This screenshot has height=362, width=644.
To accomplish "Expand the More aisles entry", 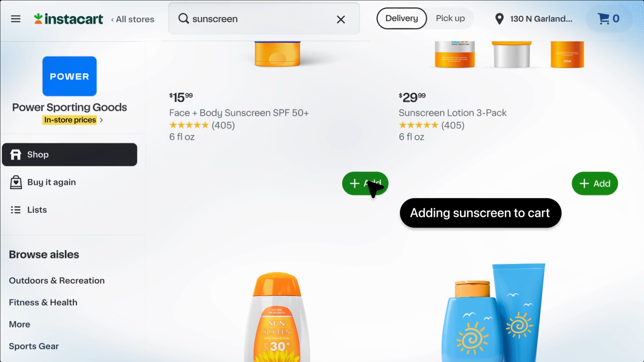I will click(19, 324).
